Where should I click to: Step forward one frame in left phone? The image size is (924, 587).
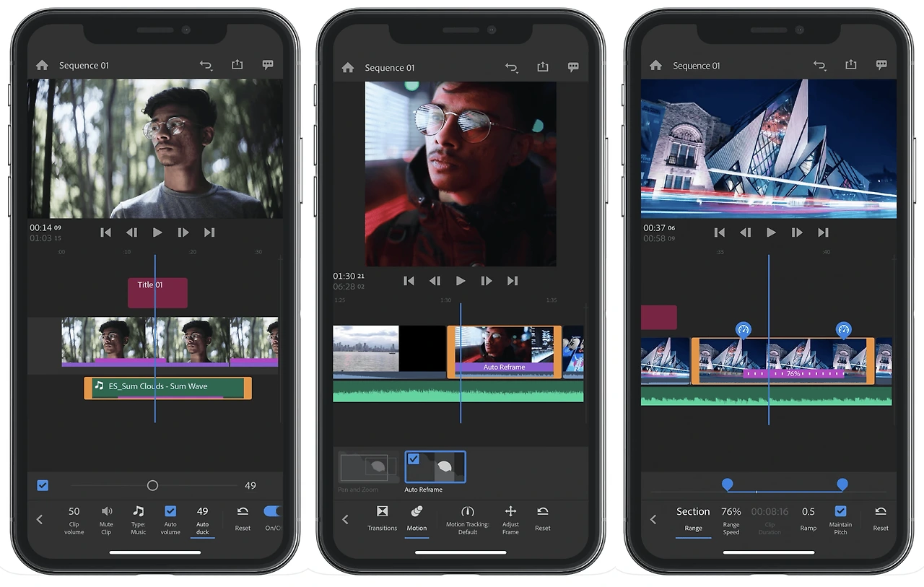pyautogui.click(x=183, y=232)
